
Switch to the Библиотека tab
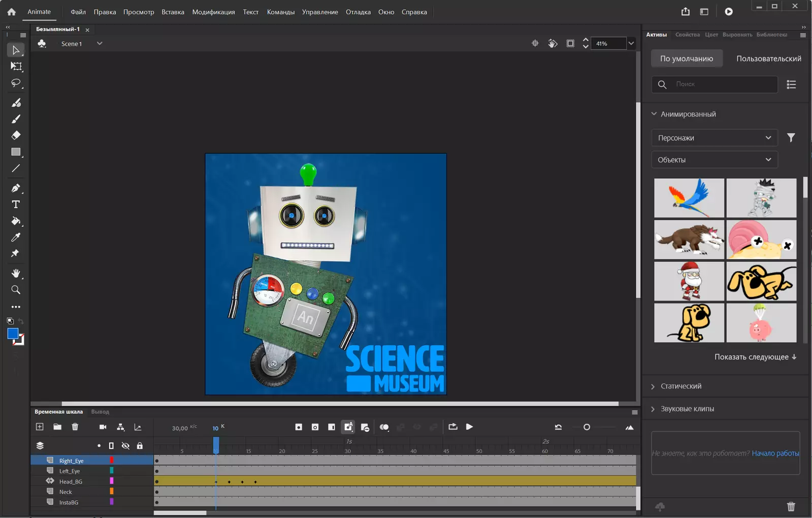click(x=771, y=35)
